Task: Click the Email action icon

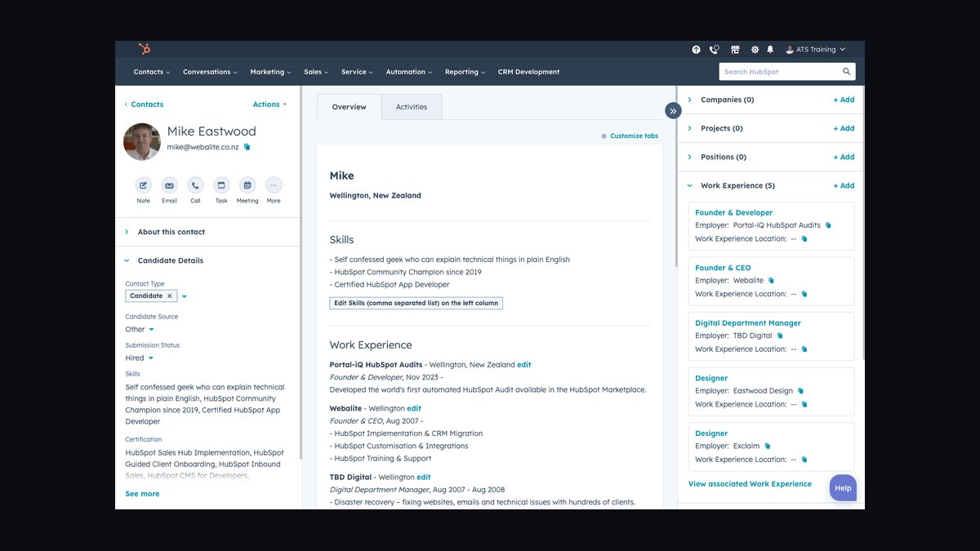Action: 169,185
